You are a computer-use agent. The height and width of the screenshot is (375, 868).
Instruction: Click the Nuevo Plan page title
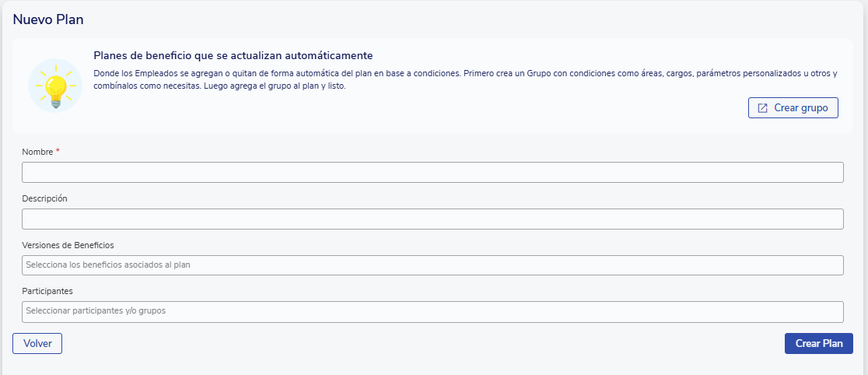48,20
